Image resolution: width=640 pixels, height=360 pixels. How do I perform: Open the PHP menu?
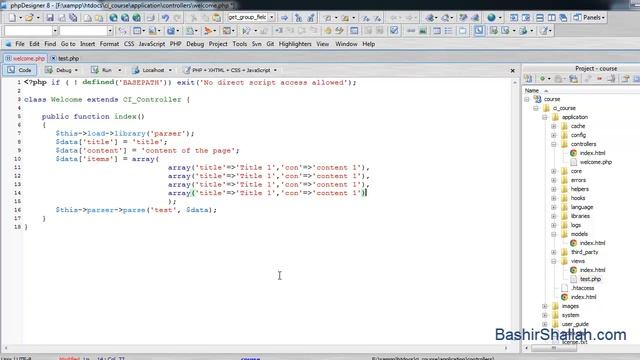click(x=175, y=44)
